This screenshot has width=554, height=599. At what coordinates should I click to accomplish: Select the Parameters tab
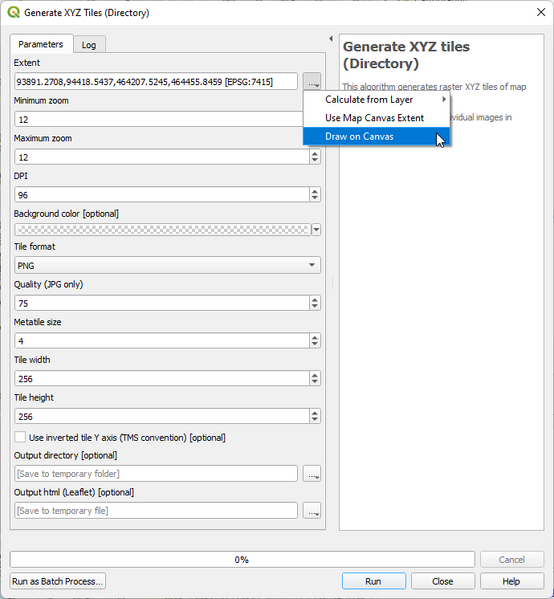pyautogui.click(x=40, y=44)
